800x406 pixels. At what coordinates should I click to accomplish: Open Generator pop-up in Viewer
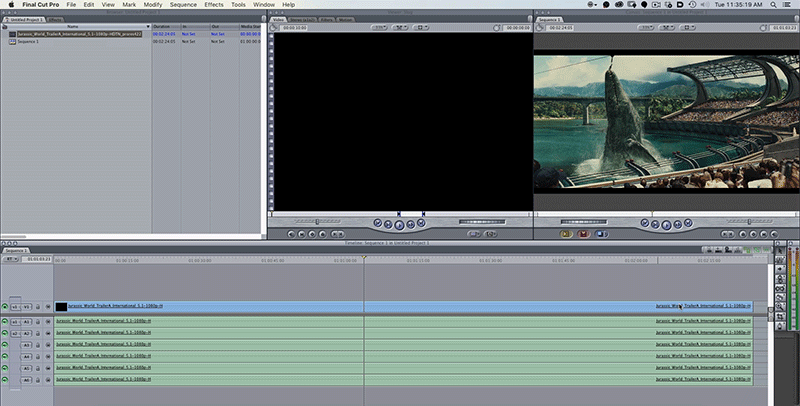(491, 234)
